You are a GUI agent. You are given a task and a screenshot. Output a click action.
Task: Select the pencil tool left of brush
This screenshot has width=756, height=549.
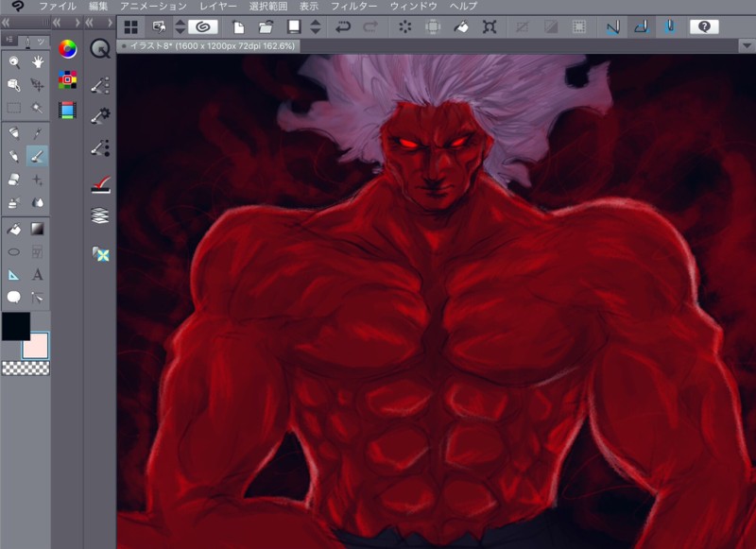point(14,156)
